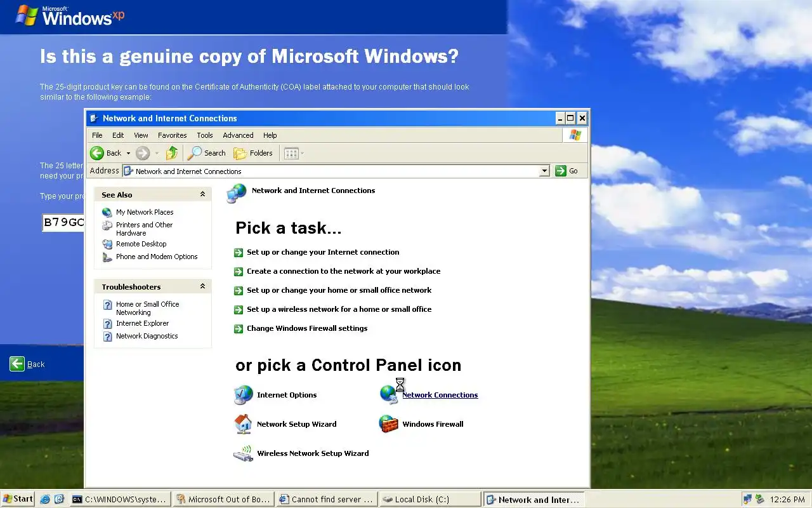Collapse the See Also panel
This screenshot has height=508, width=812.
tap(202, 194)
